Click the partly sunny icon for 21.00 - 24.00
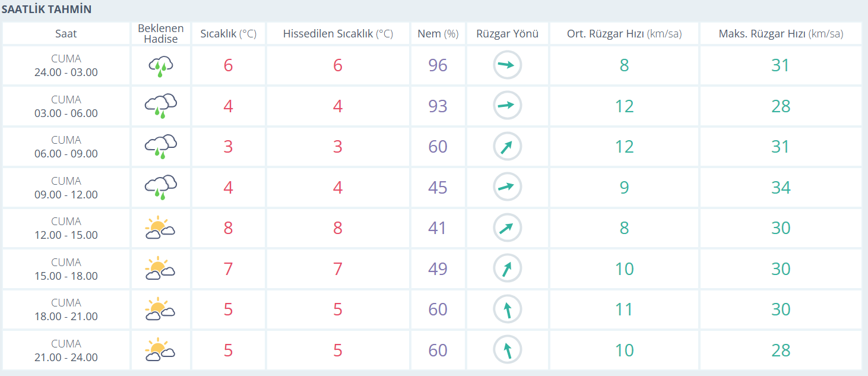The image size is (868, 376). 160,350
